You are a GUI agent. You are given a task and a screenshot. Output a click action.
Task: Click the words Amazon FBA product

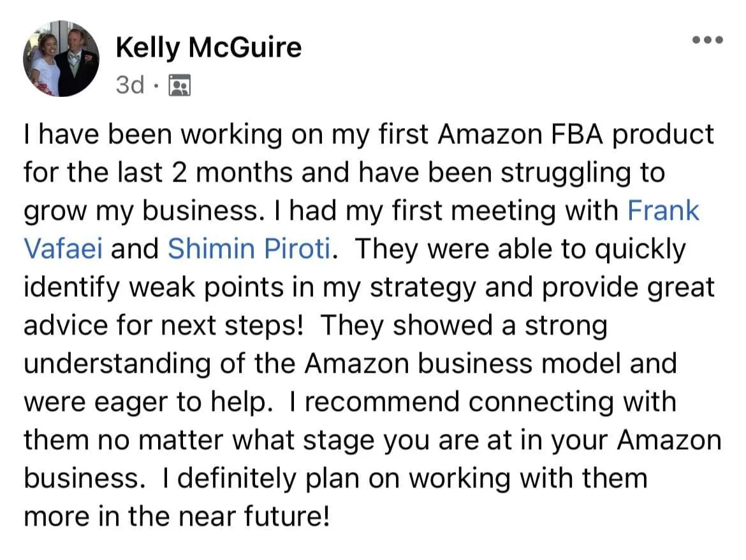tap(576, 134)
